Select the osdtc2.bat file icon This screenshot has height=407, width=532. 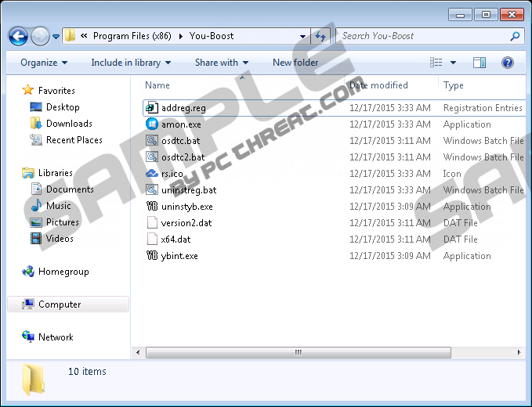[x=152, y=157]
